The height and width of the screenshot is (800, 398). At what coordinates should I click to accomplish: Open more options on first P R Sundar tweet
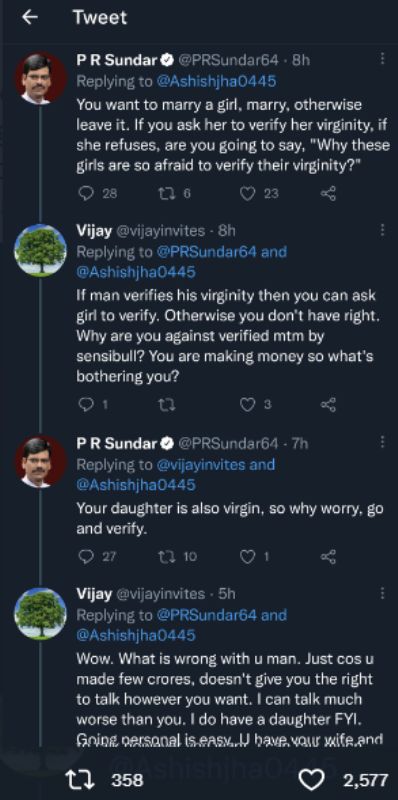coord(382,59)
